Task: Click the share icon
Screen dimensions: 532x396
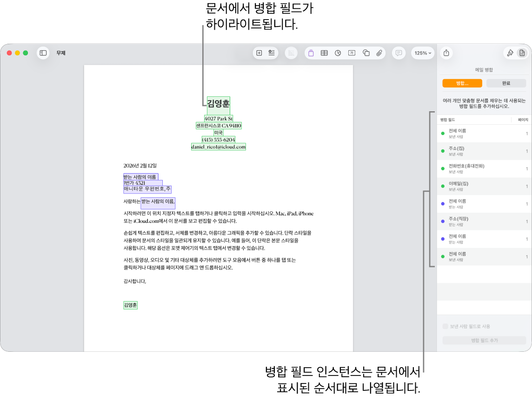Action: (x=446, y=53)
